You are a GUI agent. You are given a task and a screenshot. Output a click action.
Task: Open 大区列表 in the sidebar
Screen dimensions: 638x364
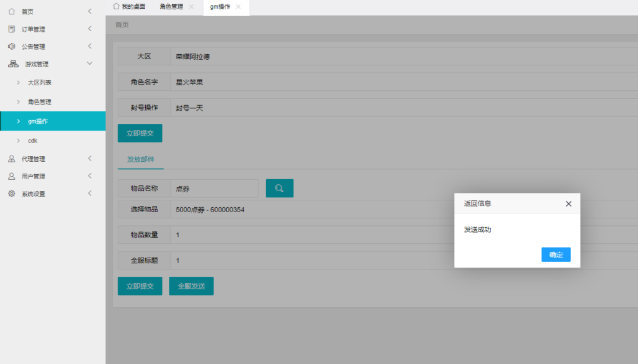tap(40, 82)
